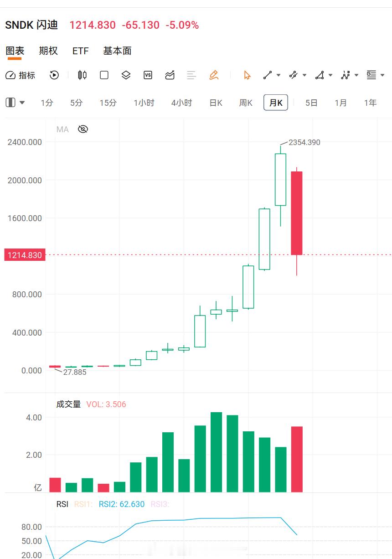This screenshot has height=559, width=392.
Task: Open the VS compare icon
Action: (x=148, y=75)
